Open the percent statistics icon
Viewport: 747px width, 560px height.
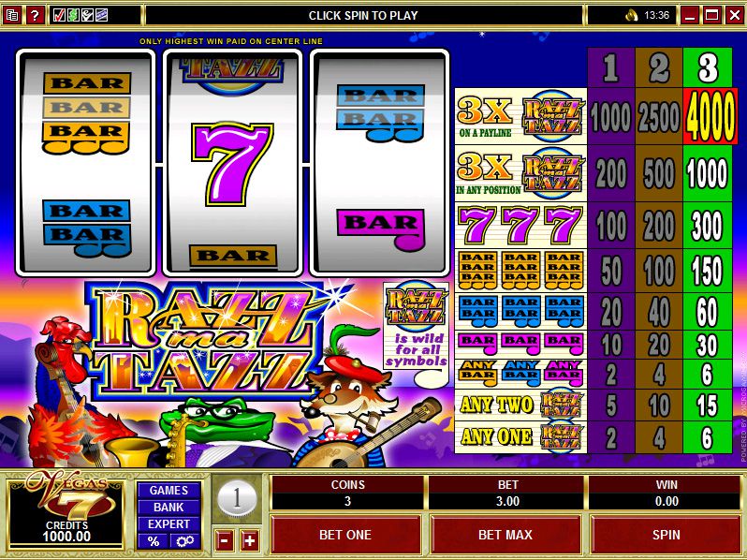pos(153,541)
